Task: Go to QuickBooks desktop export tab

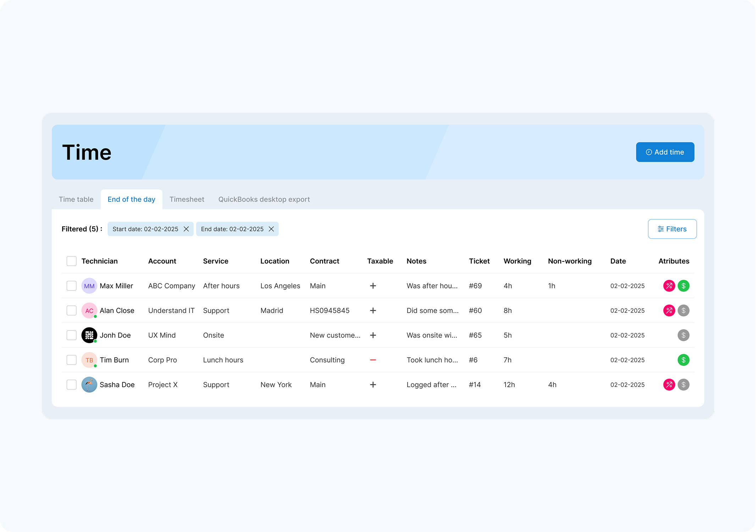Action: 264,199
